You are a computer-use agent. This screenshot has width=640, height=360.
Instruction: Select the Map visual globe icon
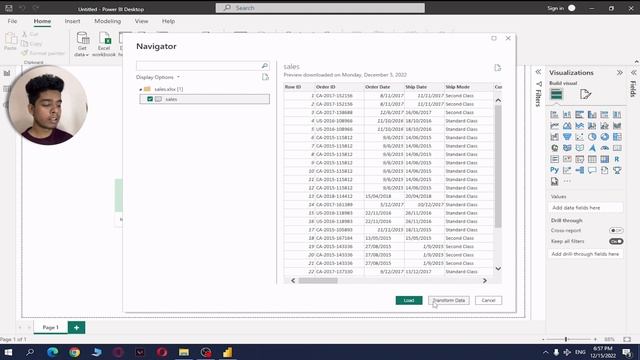pyautogui.click(x=554, y=148)
